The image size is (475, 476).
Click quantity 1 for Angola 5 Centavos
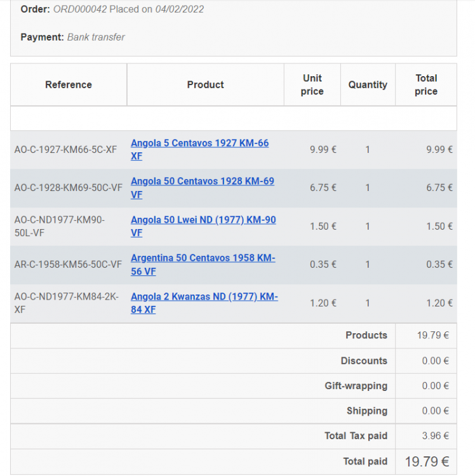[x=368, y=149]
